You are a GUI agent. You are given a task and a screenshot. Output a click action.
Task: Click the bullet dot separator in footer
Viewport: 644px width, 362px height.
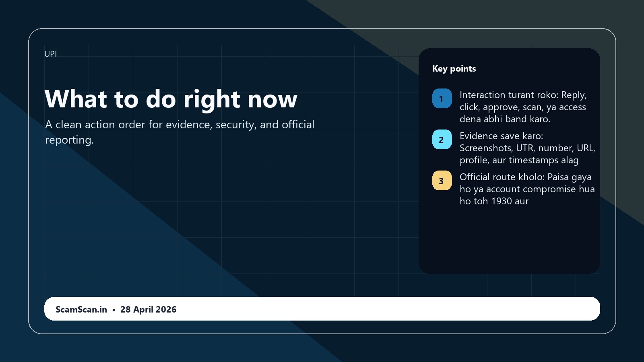click(114, 310)
